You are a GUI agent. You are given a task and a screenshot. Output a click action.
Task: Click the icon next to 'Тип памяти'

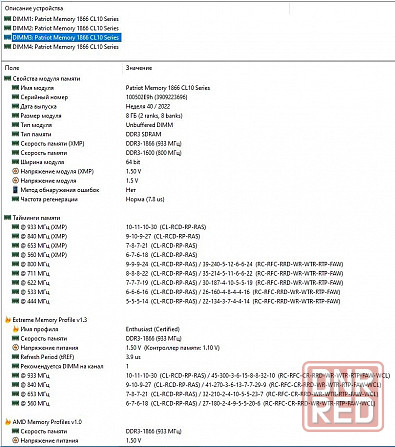coord(15,134)
